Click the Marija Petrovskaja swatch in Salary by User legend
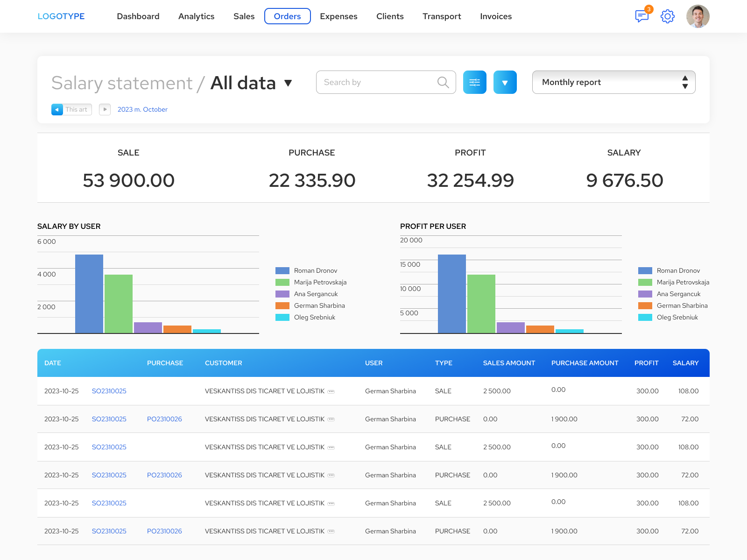 pyautogui.click(x=282, y=282)
